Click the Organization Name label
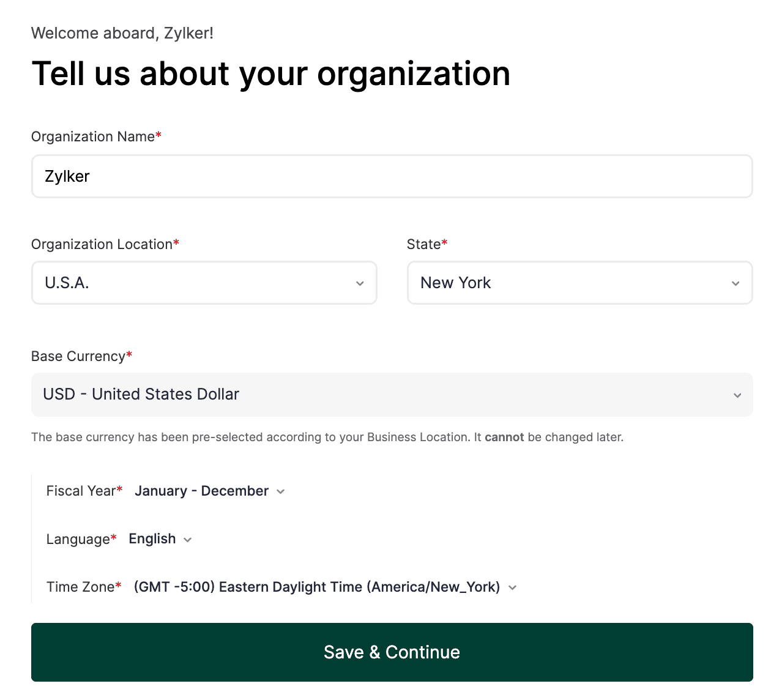Image resolution: width=782 pixels, height=700 pixels. [x=96, y=136]
